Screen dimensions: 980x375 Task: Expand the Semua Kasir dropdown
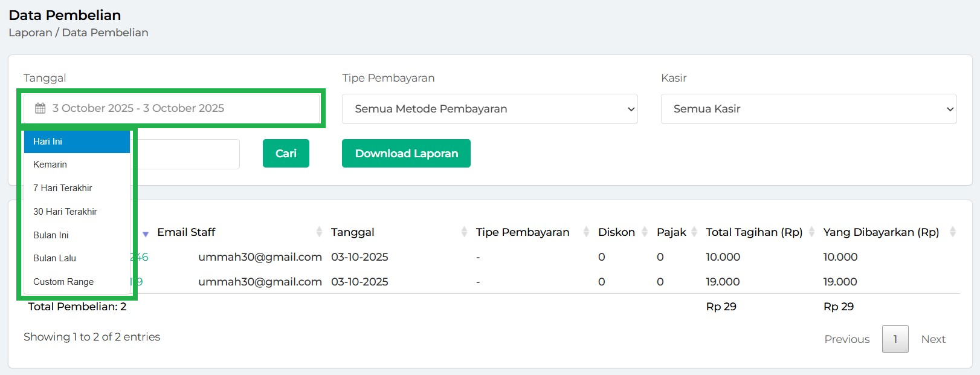coord(808,109)
